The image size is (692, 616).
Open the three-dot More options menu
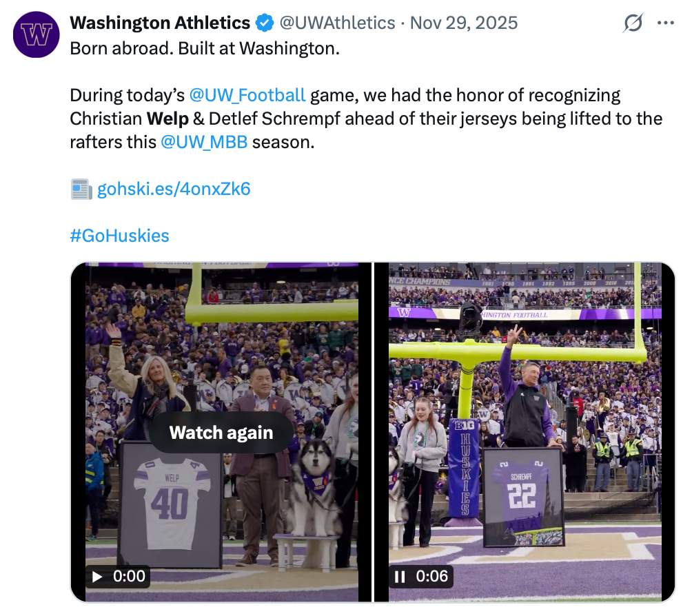(665, 23)
